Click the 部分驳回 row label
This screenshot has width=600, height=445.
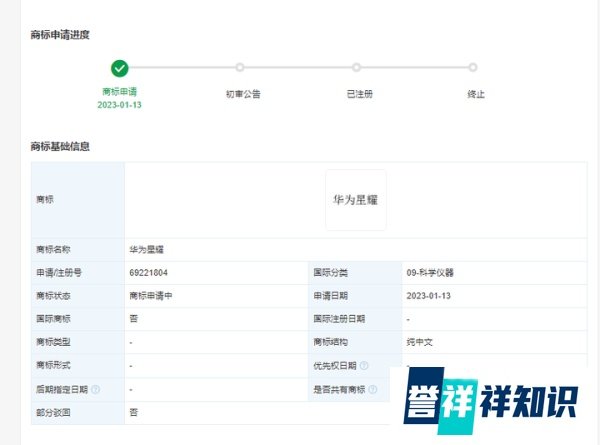[x=53, y=412]
